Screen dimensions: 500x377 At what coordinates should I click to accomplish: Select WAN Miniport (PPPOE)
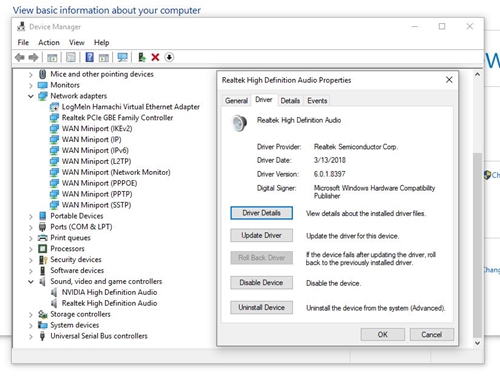tap(99, 183)
